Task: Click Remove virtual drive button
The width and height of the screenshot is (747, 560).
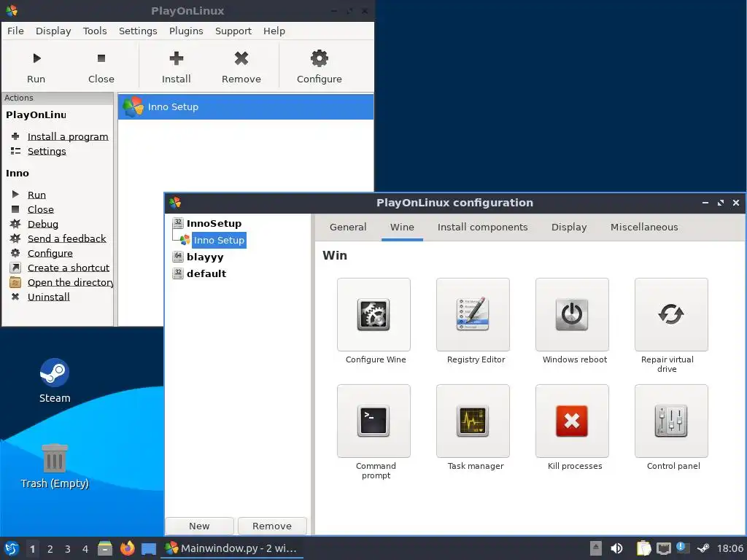Action: click(272, 526)
